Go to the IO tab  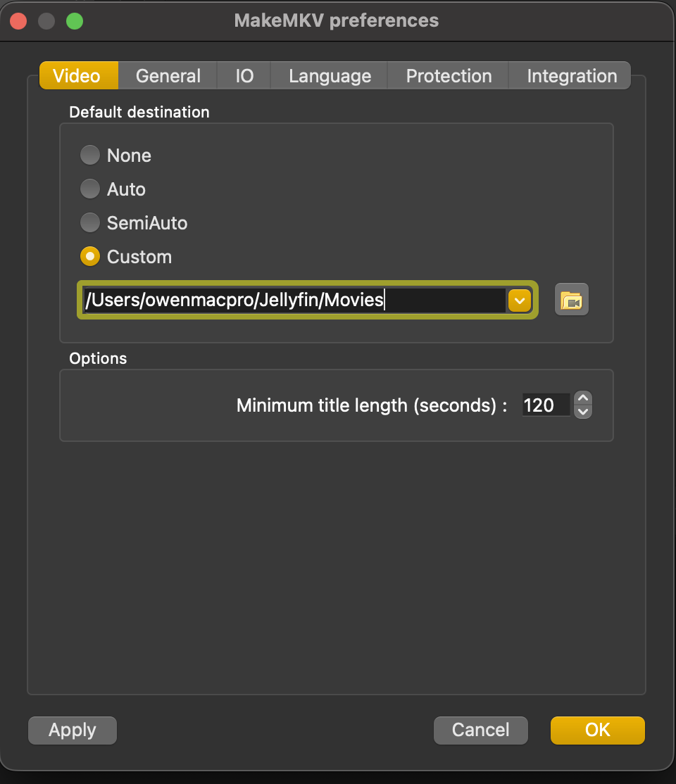point(244,75)
